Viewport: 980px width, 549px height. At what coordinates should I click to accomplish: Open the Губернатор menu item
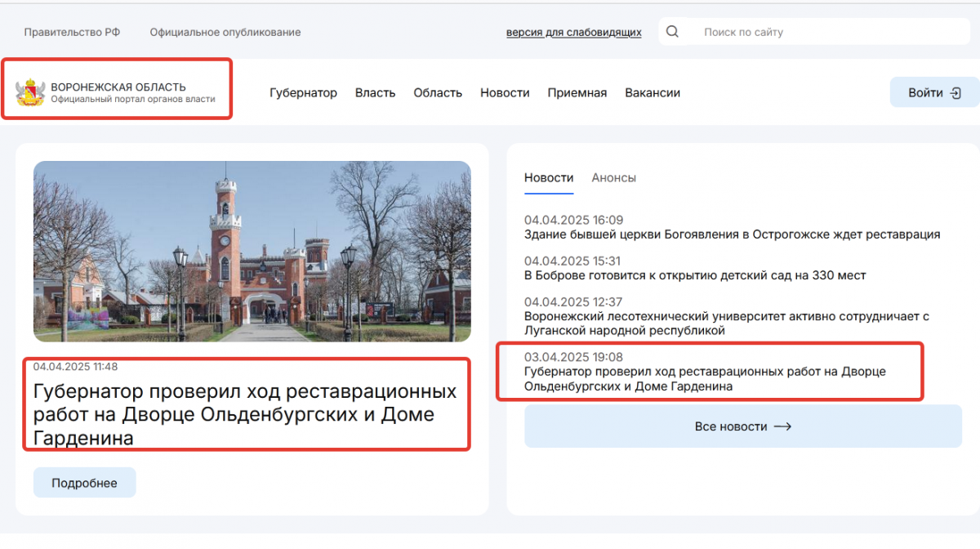coord(303,93)
